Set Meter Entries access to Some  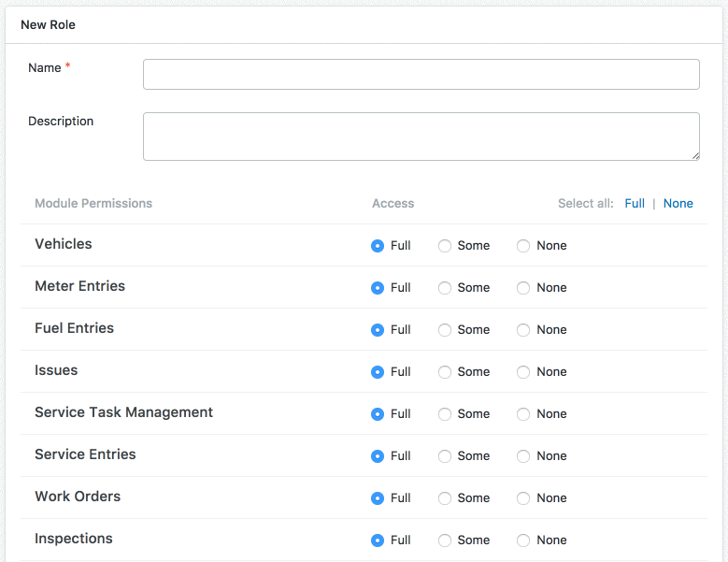click(445, 288)
